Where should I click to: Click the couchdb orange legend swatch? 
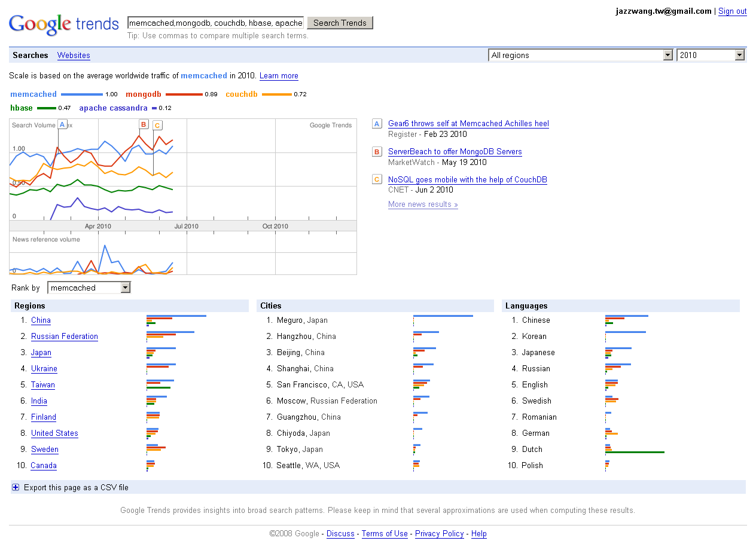[x=276, y=94]
